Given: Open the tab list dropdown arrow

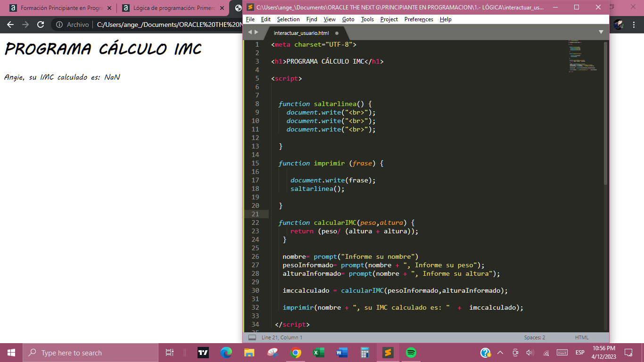Looking at the screenshot, I should 601,32.
